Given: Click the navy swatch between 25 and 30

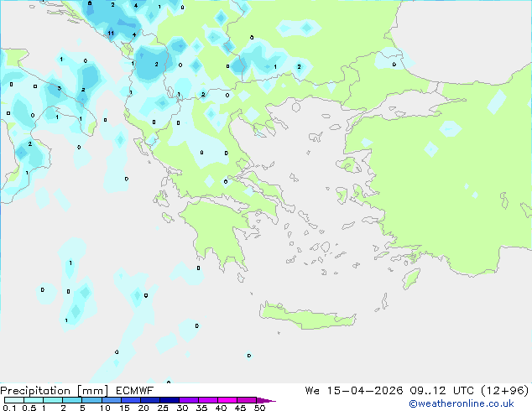Looking at the screenshot, I should 170,400.
